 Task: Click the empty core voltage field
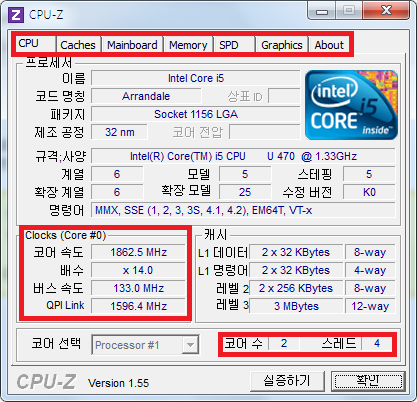point(265,132)
